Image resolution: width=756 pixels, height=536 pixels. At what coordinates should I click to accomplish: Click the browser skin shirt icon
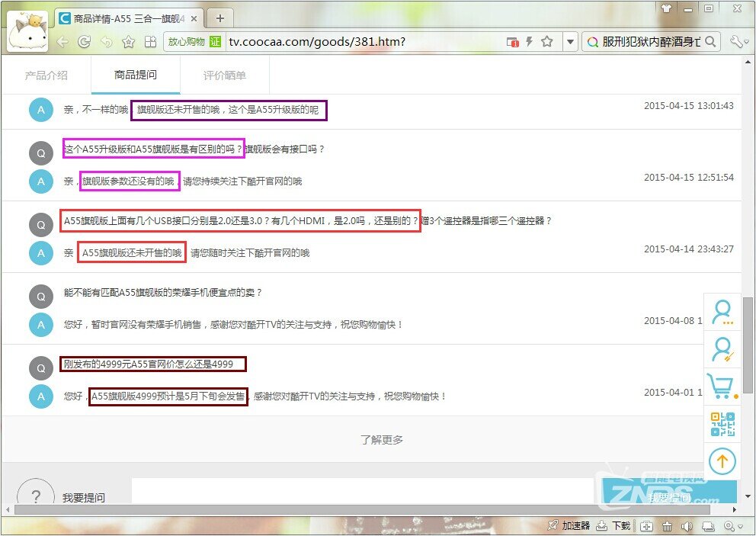click(x=666, y=8)
